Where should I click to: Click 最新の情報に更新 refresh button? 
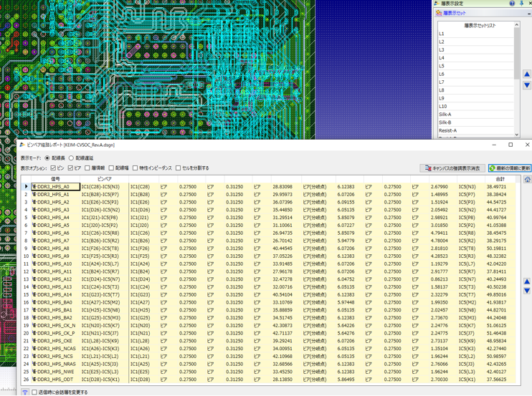(x=509, y=168)
